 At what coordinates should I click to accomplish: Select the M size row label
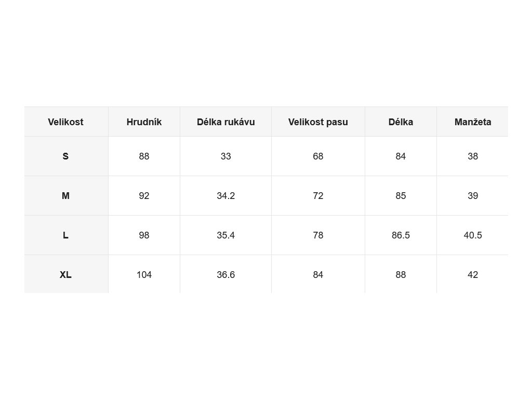[65, 196]
